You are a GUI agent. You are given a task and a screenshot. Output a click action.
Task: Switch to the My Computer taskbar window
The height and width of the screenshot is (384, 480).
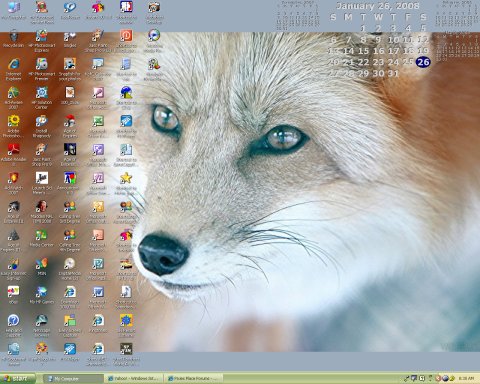[x=73, y=379]
